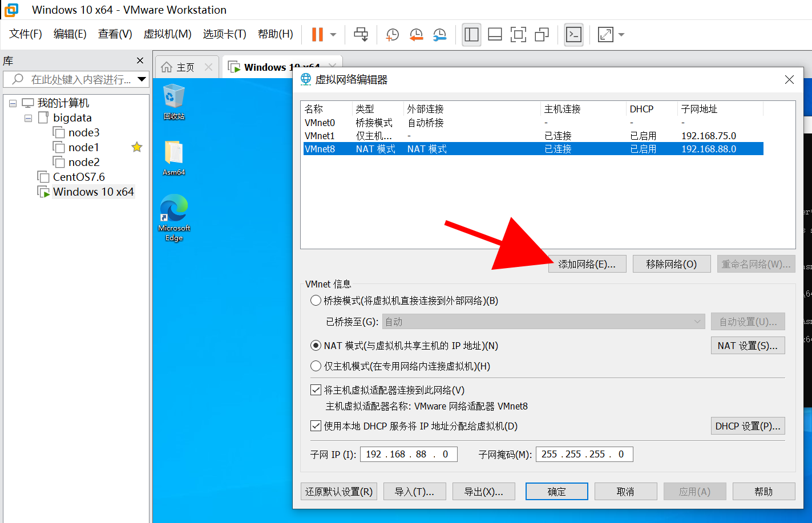Toggle the show library sidebar icon
This screenshot has width=812, height=523.
coord(471,34)
